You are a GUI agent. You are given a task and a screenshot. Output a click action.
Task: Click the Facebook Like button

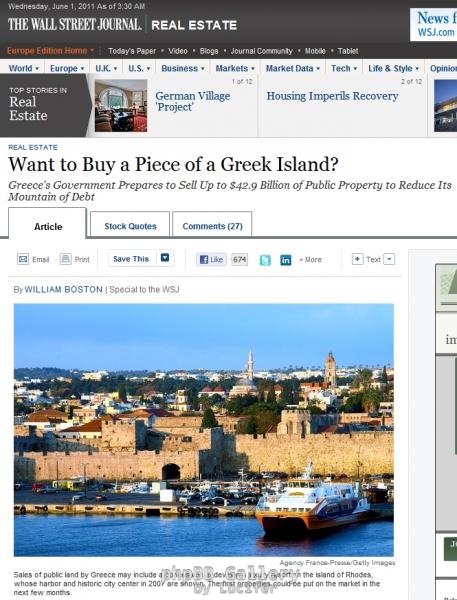(x=211, y=259)
